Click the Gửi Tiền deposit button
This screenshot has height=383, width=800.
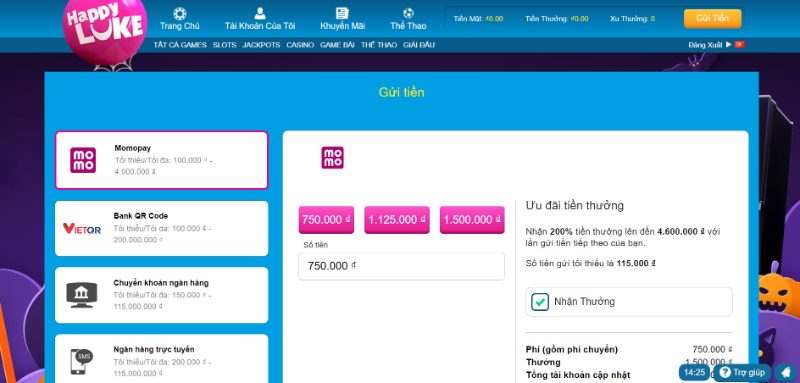tap(712, 18)
